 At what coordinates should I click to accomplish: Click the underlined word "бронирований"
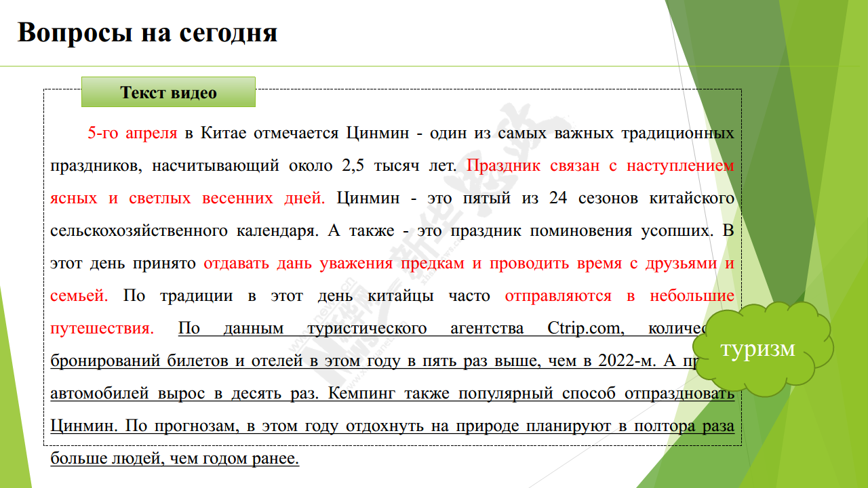[x=105, y=361]
